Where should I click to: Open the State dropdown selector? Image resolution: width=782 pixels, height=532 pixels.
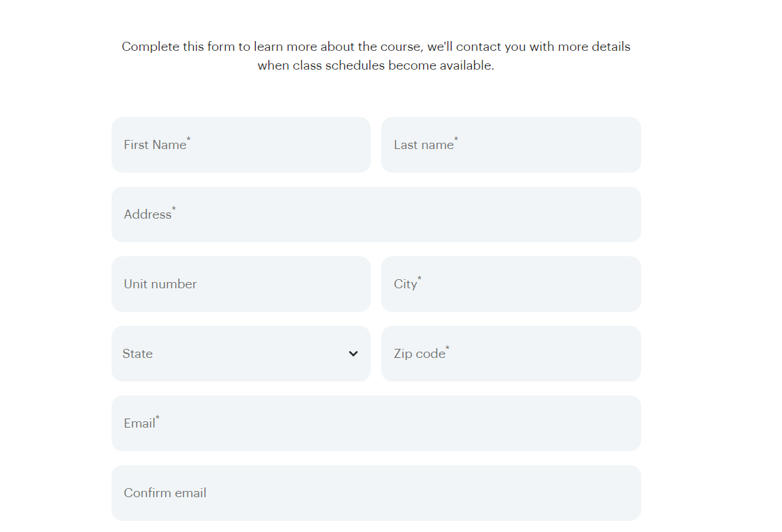click(x=241, y=354)
